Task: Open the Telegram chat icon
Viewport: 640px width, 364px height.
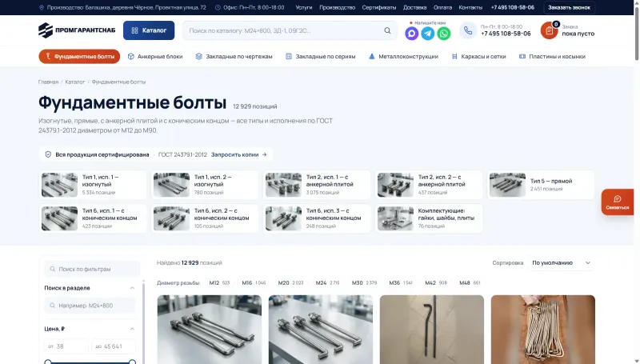Action: pos(428,33)
